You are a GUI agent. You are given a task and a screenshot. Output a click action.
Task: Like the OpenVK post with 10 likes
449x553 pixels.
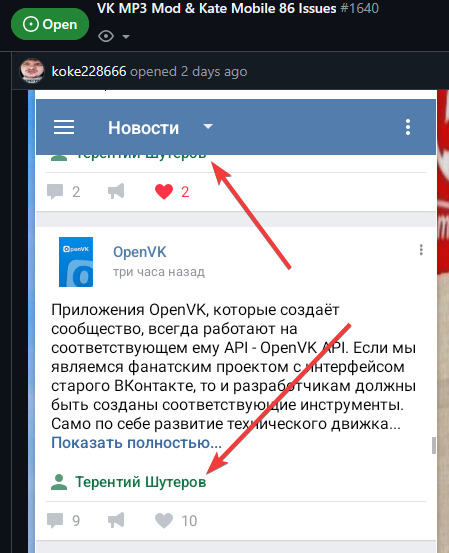click(164, 521)
